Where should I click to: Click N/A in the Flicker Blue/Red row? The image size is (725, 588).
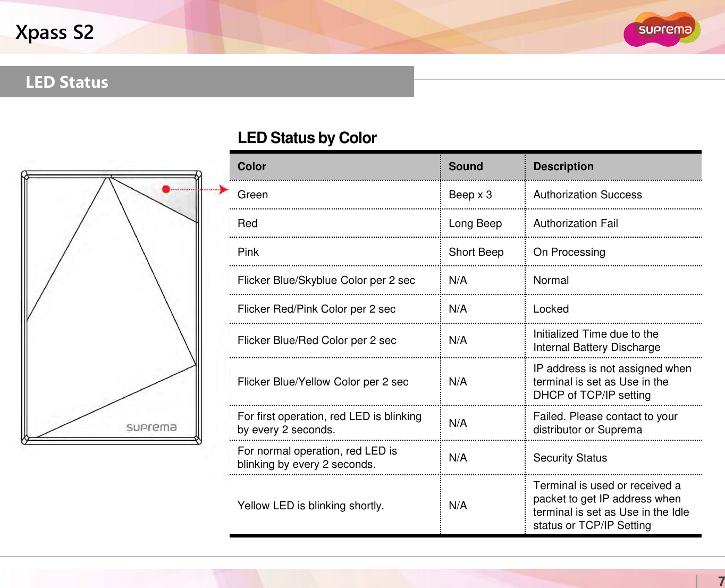[x=458, y=340]
